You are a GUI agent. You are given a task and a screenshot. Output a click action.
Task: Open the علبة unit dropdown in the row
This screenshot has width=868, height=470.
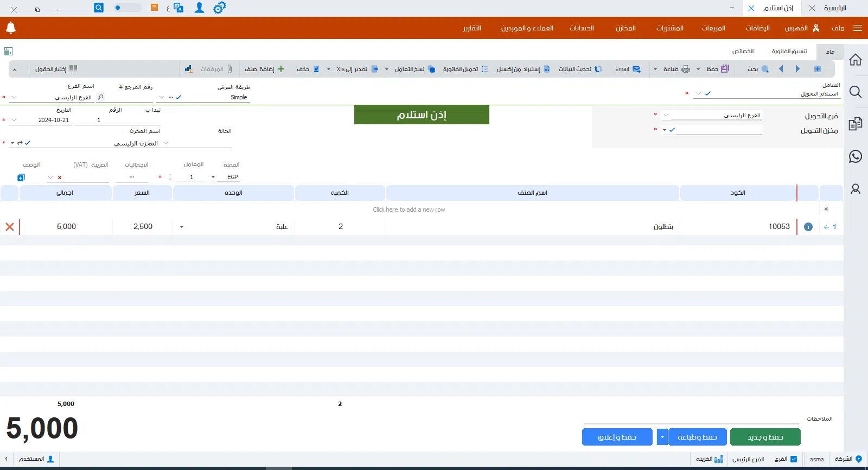tap(182, 227)
